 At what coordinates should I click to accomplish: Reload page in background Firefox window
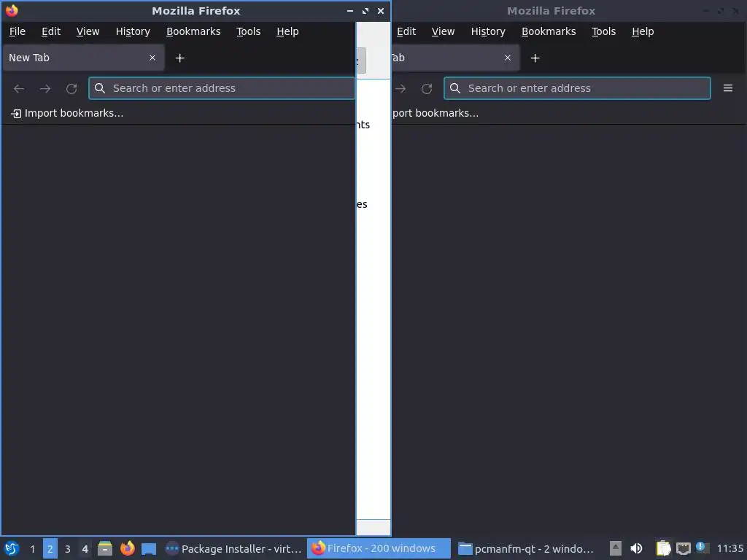click(x=427, y=88)
